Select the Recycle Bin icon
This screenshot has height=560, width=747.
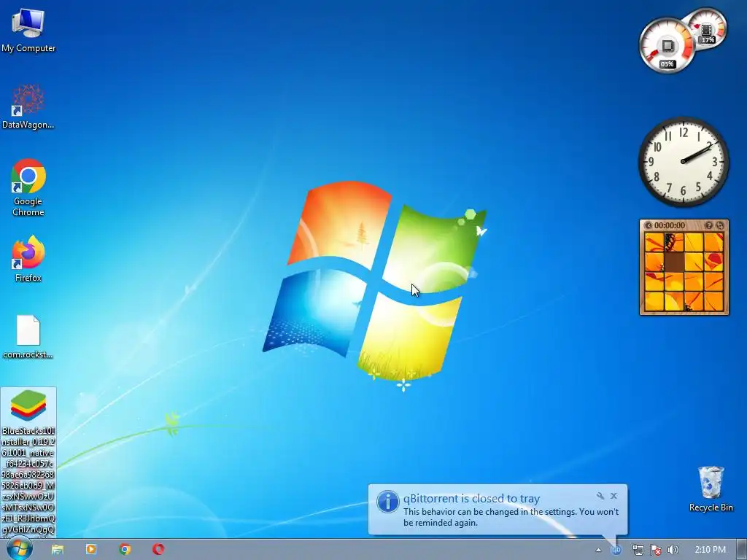711,489
